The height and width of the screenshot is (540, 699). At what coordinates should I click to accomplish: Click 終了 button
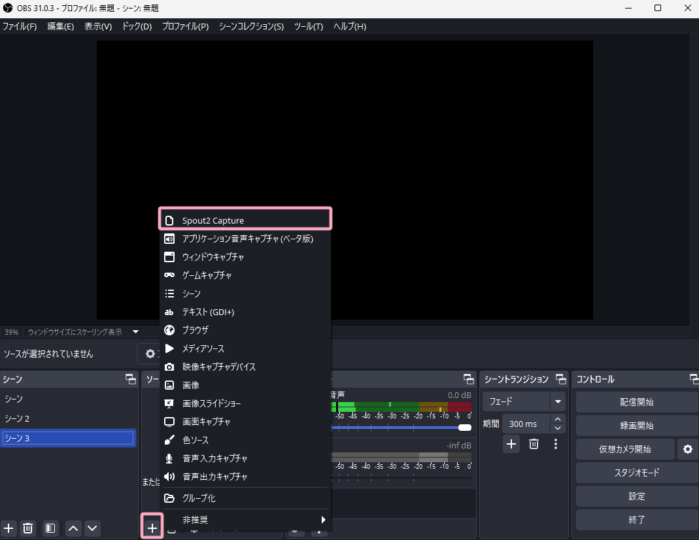coord(637,519)
